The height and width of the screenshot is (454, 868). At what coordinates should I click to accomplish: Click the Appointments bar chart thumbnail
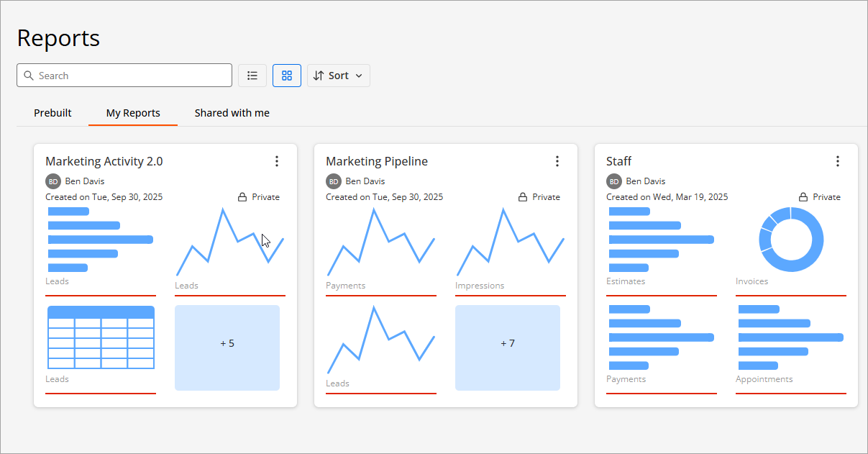(791, 337)
